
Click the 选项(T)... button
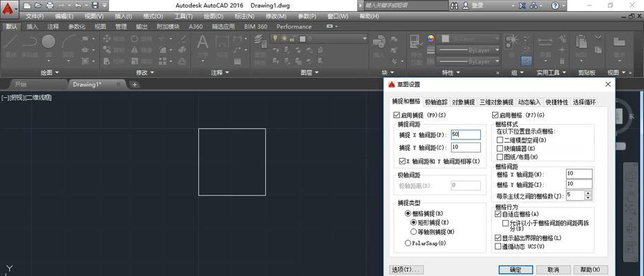point(406,269)
